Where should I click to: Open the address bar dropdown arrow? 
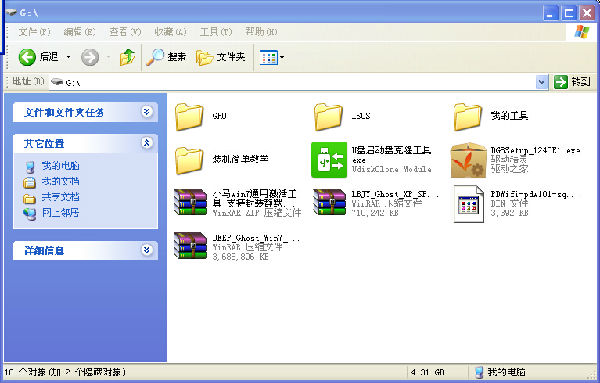coord(541,82)
